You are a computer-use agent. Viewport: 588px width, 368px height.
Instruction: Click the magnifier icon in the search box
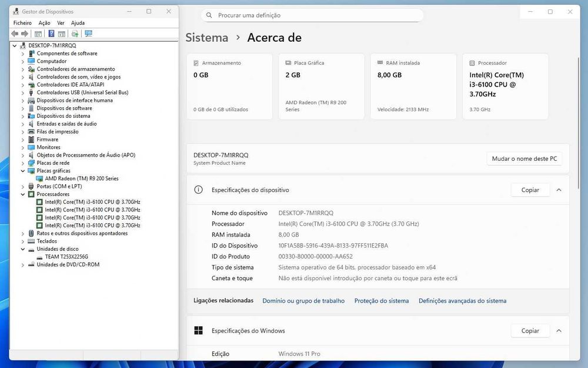coord(209,15)
